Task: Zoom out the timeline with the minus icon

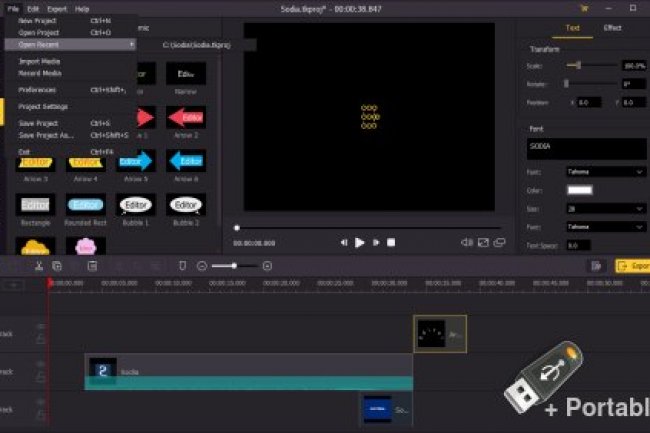Action: (x=202, y=266)
